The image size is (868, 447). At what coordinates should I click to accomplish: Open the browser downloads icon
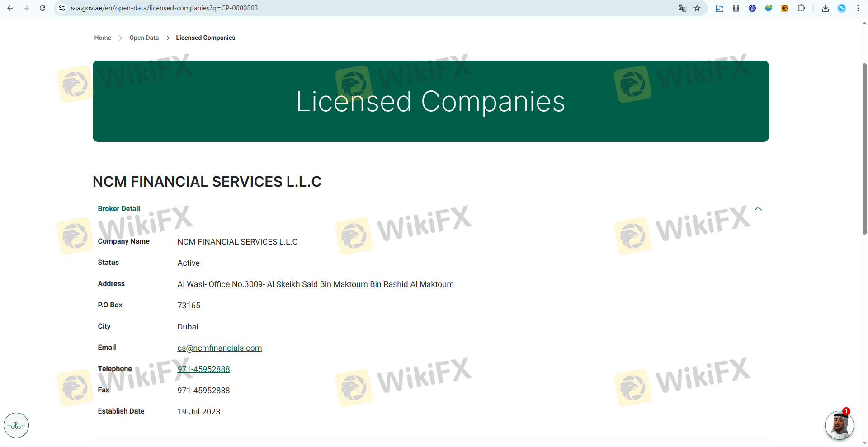825,8
